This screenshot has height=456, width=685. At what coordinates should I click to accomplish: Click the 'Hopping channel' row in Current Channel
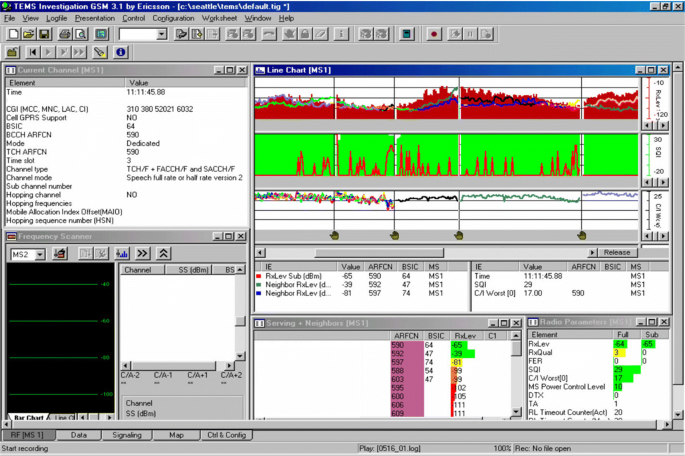(126, 195)
